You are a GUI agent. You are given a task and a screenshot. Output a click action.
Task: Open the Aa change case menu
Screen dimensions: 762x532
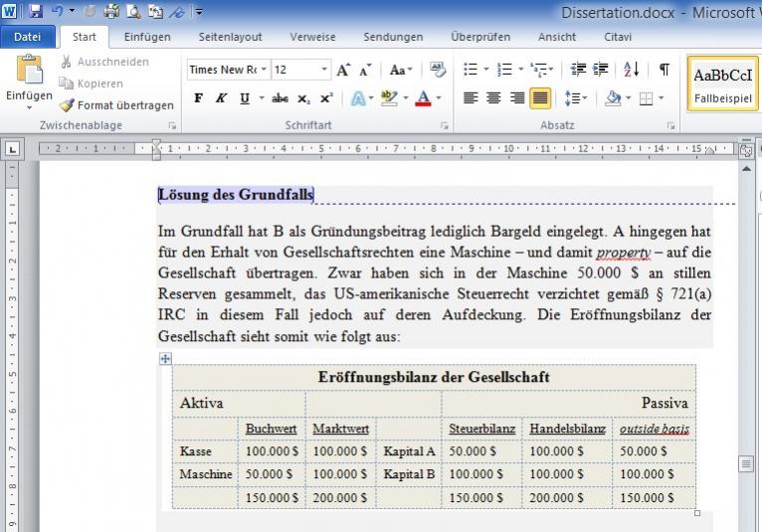pyautogui.click(x=401, y=70)
